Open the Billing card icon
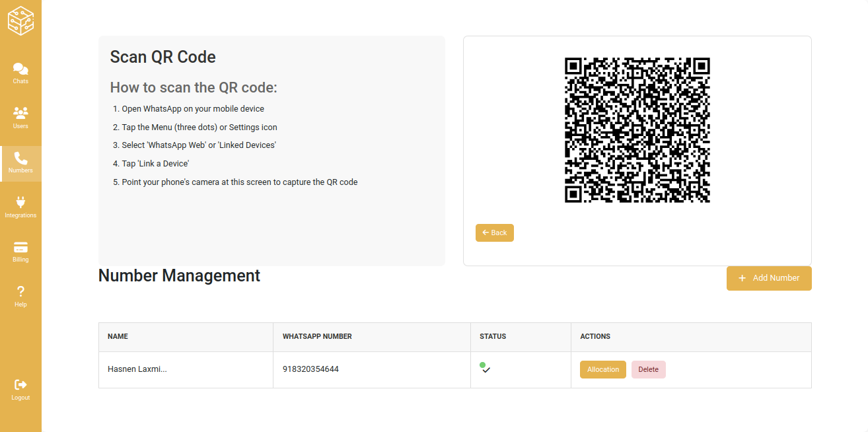 pos(20,247)
